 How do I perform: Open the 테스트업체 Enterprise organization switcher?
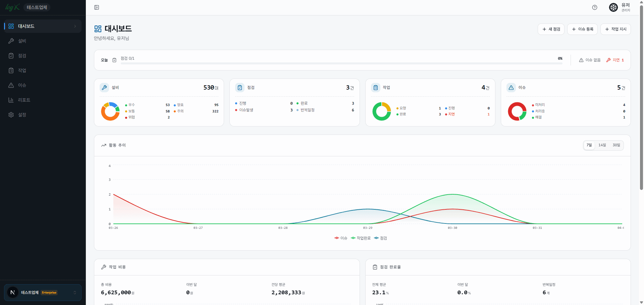(x=43, y=293)
